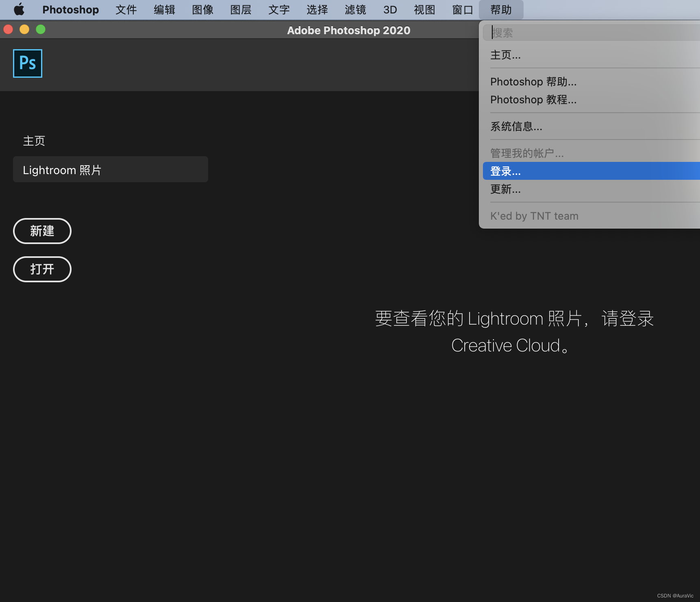Go to 主页 in the sidebar
Viewport: 700px width, 602px height.
coord(34,141)
